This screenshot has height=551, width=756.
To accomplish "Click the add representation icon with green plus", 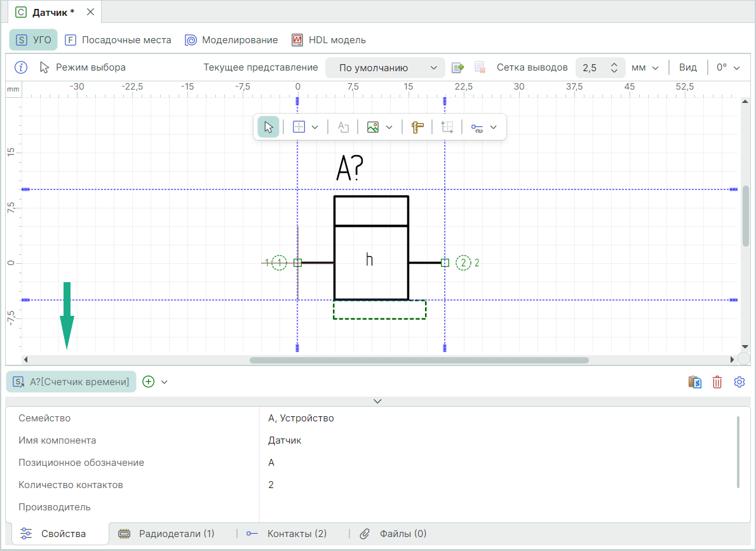I will pyautogui.click(x=457, y=67).
